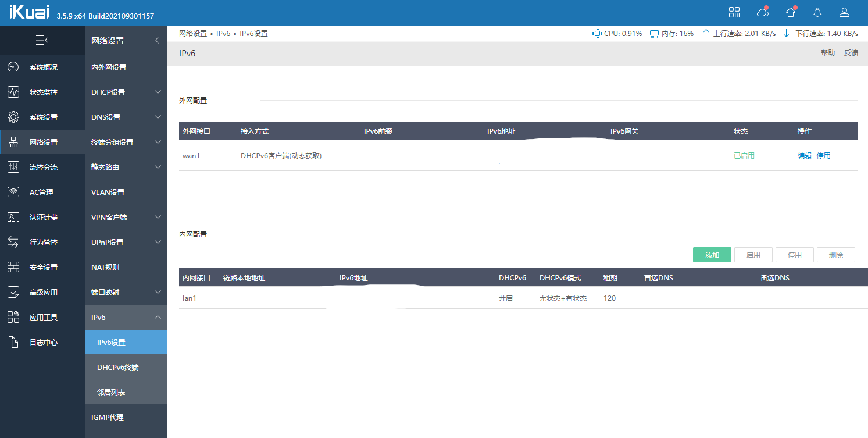点击顶部带红点的主页图标
The width and height of the screenshot is (868, 438).
[x=790, y=12]
